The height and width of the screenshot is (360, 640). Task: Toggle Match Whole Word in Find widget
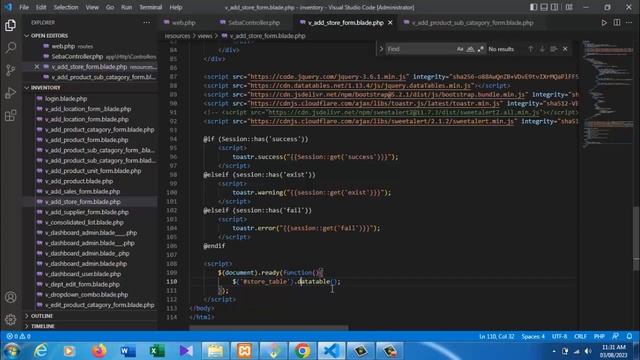pos(470,49)
